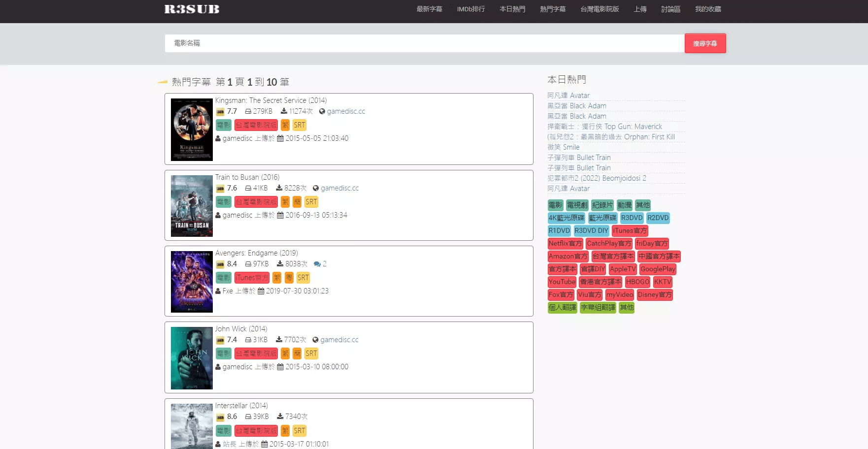Open the Kingsman poster thumbnail
868x449 pixels.
click(192, 129)
